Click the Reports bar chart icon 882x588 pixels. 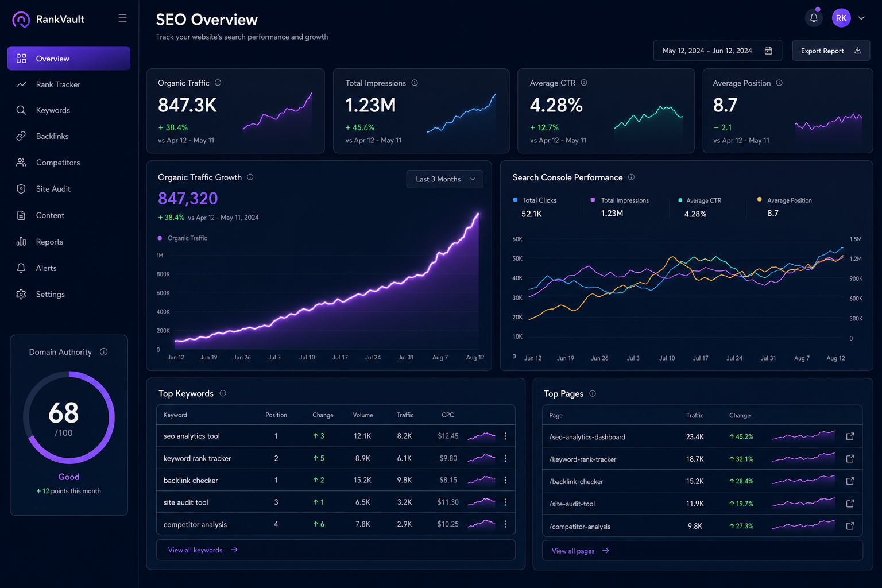click(x=21, y=242)
